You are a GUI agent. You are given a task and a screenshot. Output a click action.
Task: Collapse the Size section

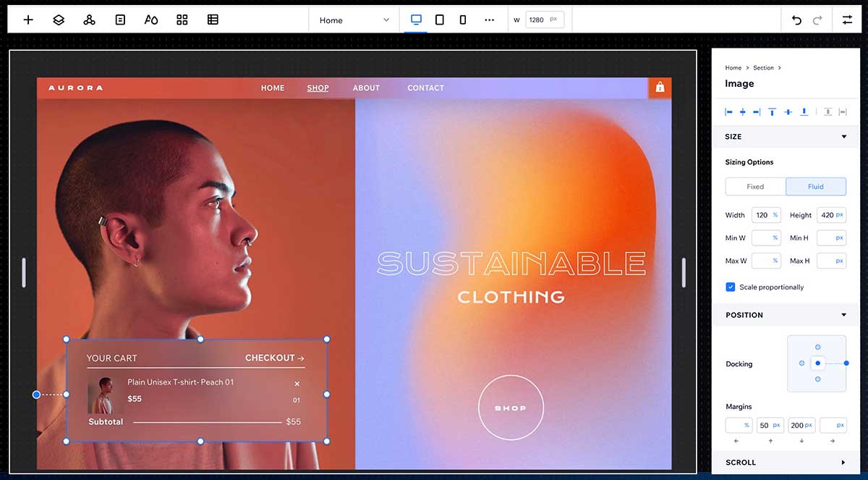[843, 137]
